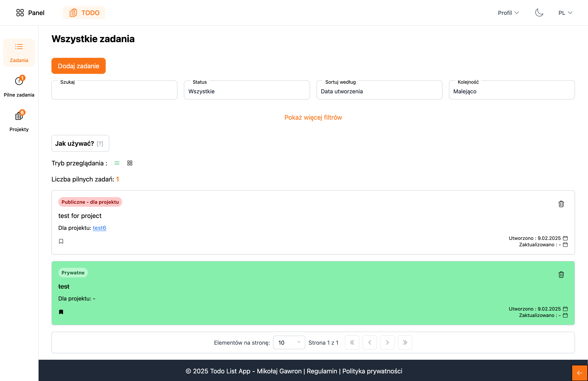Open the TODO tab
This screenshot has height=381, width=588.
tap(84, 13)
